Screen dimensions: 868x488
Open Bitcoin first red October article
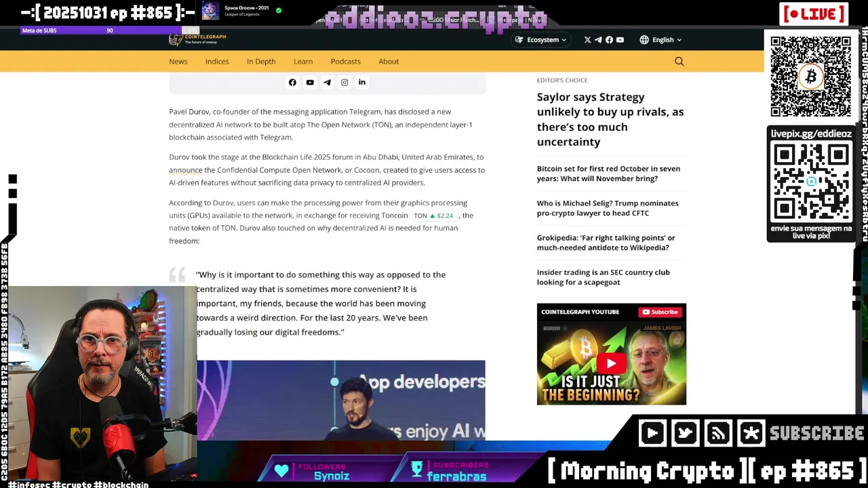[x=608, y=174]
